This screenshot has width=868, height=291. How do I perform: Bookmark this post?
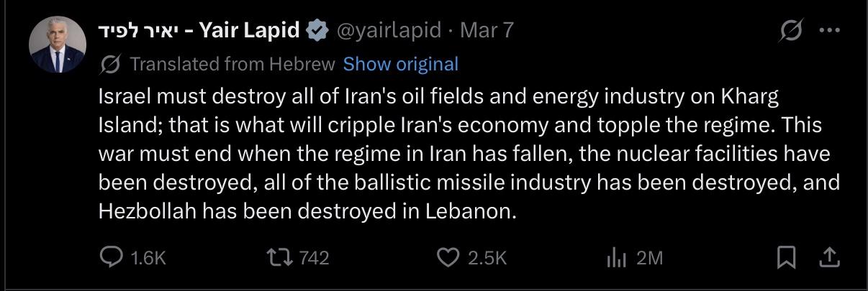[786, 257]
